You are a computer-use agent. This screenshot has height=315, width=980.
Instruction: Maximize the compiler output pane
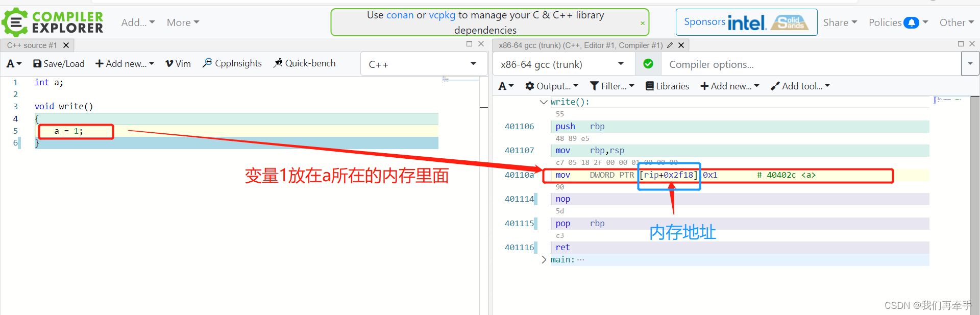(x=961, y=44)
